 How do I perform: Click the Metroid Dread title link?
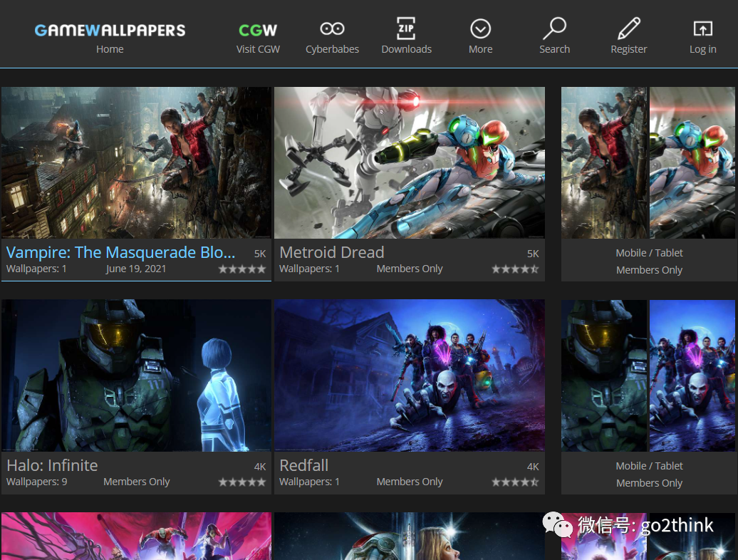pos(332,252)
